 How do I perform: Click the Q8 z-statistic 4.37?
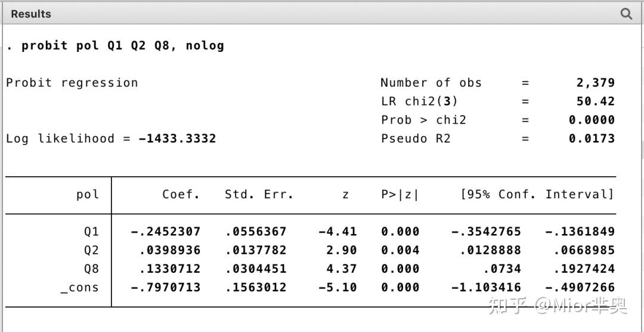coord(342,269)
